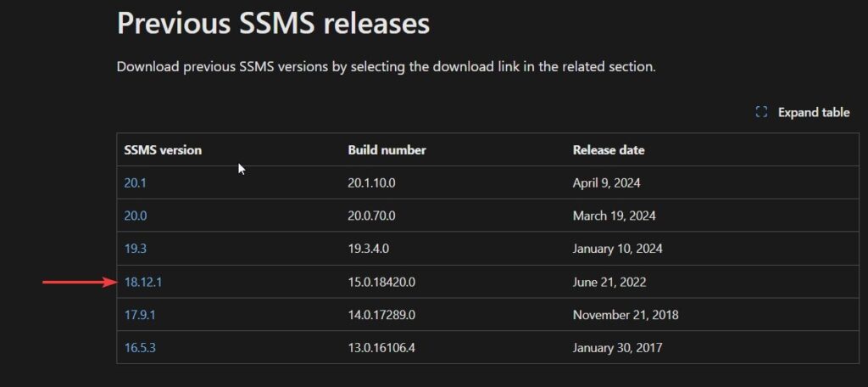Click the April 9, 2024 release date
This screenshot has height=387, width=868.
(x=609, y=182)
